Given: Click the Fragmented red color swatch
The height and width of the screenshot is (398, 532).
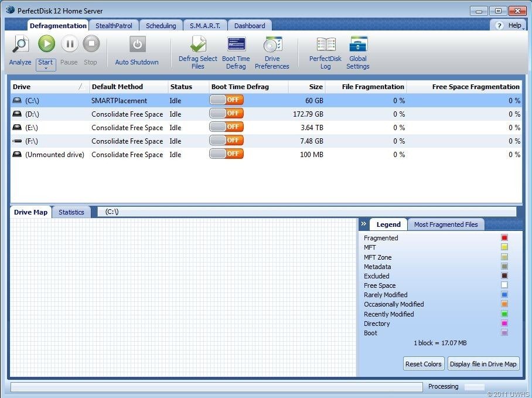Looking at the screenshot, I should click(x=504, y=237).
